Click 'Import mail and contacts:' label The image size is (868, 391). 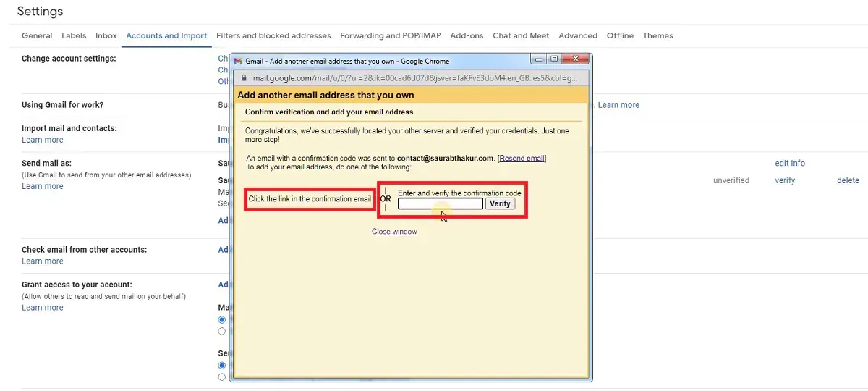[69, 128]
